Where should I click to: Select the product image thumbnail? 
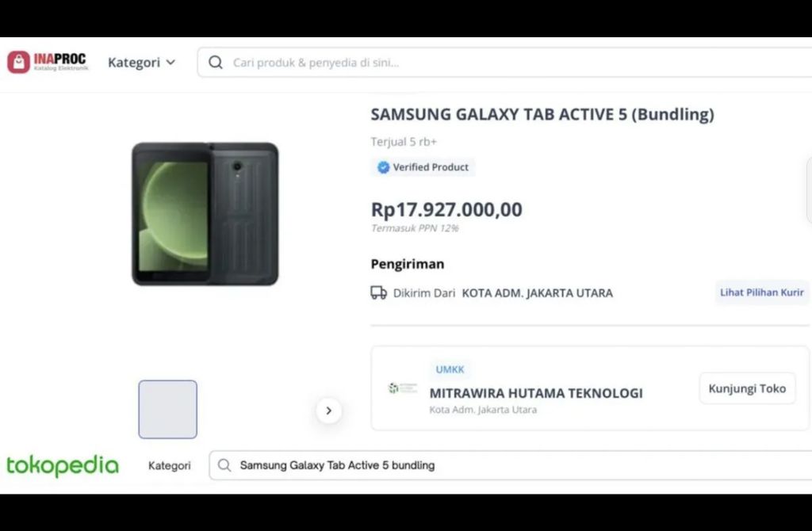pos(168,409)
